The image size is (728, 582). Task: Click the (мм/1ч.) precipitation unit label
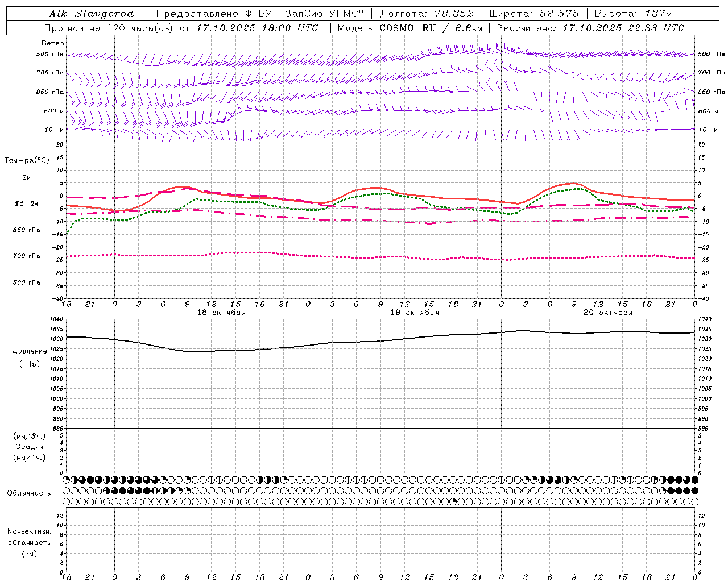(30, 458)
